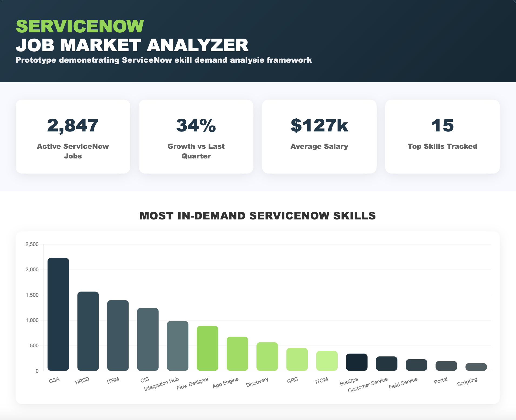Click the $127k average salary value
The height and width of the screenshot is (420, 516).
pos(319,126)
